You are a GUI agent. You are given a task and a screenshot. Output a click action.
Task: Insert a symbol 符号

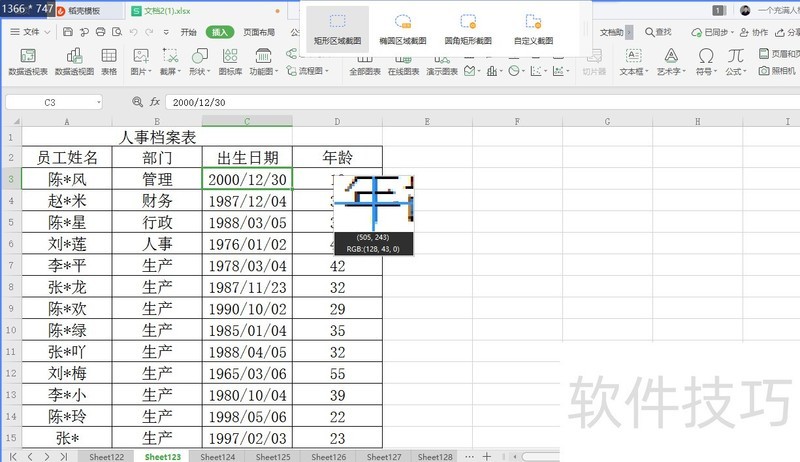point(707,62)
